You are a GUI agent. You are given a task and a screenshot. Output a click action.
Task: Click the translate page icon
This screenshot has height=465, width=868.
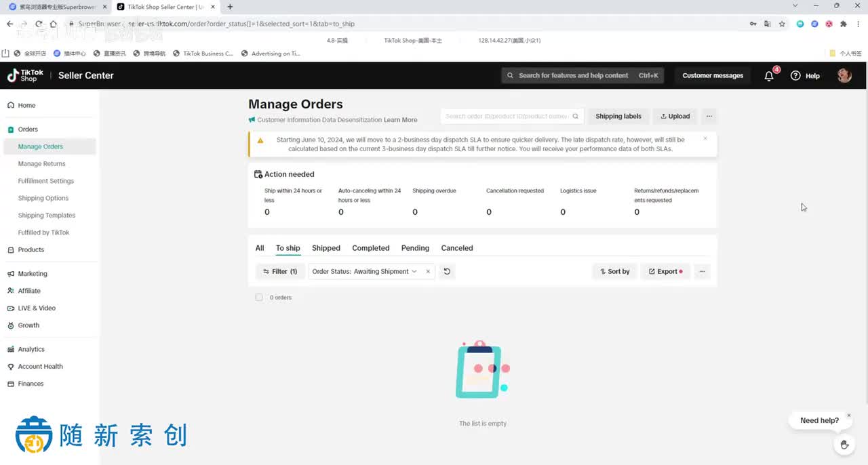pyautogui.click(x=768, y=24)
